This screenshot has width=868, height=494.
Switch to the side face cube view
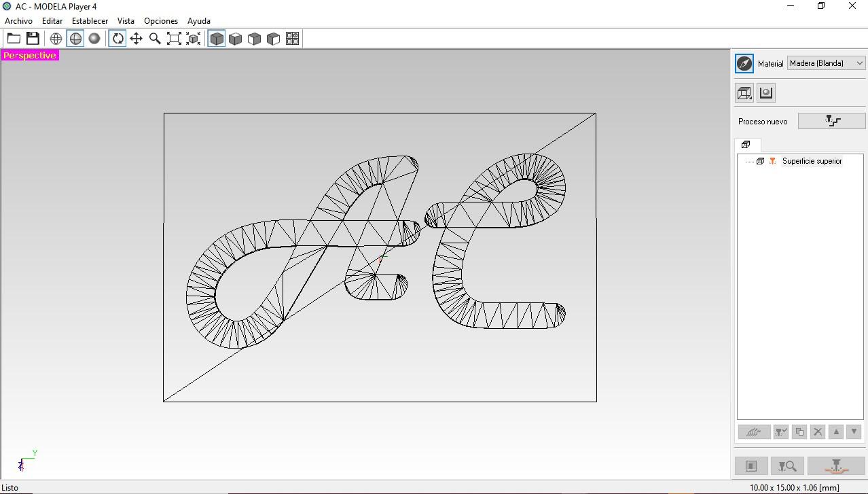[274, 39]
